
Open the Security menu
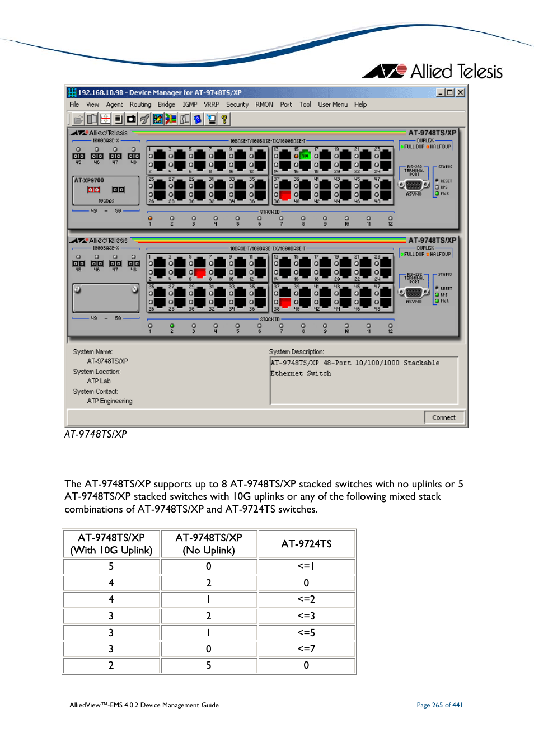pos(237,105)
